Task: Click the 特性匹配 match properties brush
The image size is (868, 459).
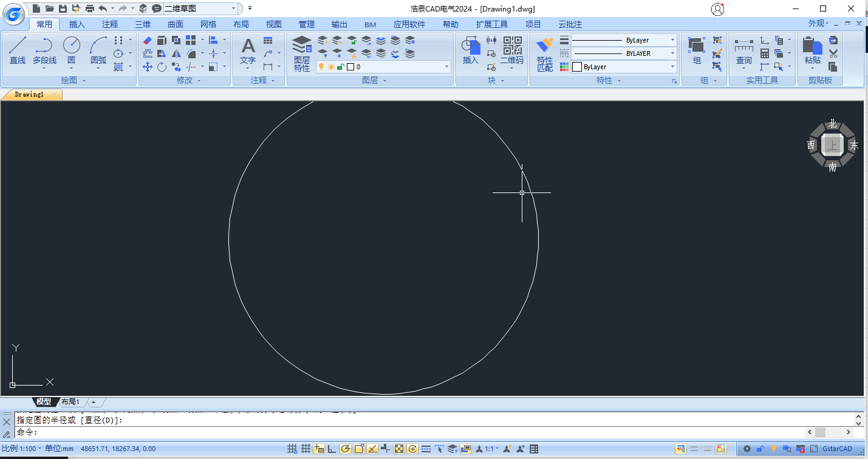Action: (545, 55)
